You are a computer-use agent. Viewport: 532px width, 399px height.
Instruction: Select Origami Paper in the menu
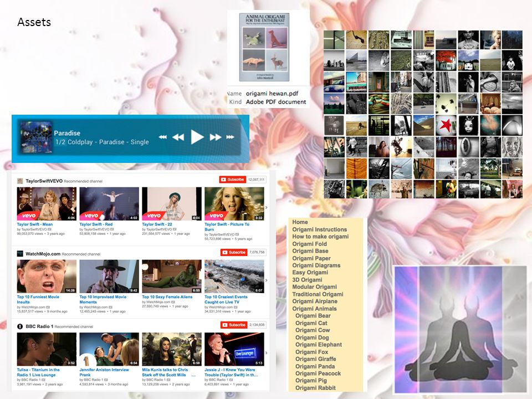(x=311, y=258)
